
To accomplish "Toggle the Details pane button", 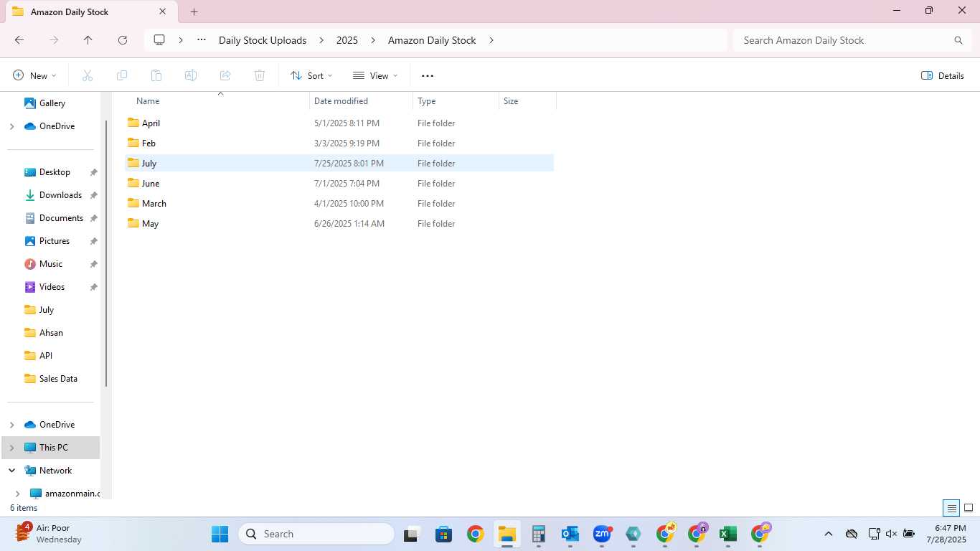I will pyautogui.click(x=943, y=75).
